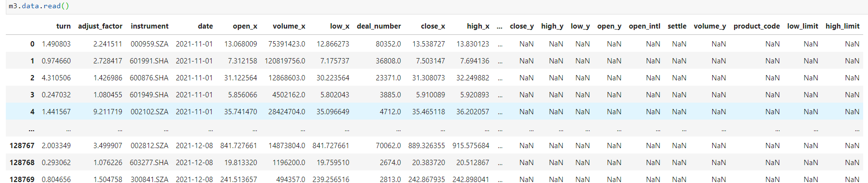868x183 pixels.
Task: Click turn value 0.247032
Action: pyautogui.click(x=56, y=95)
